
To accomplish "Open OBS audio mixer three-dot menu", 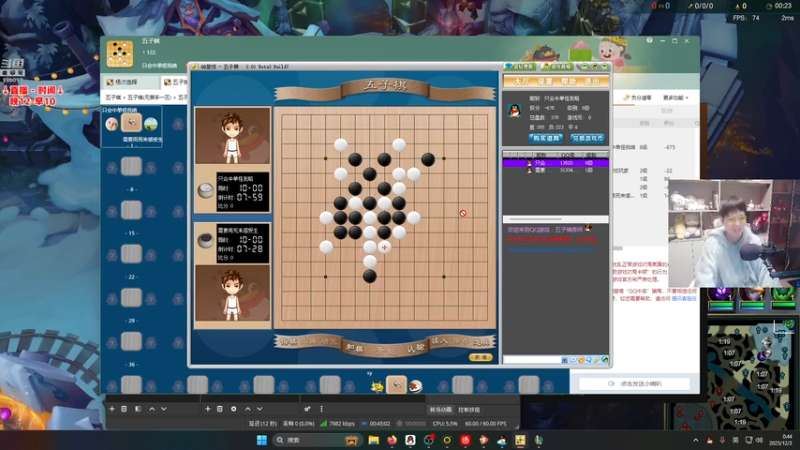I will (321, 409).
